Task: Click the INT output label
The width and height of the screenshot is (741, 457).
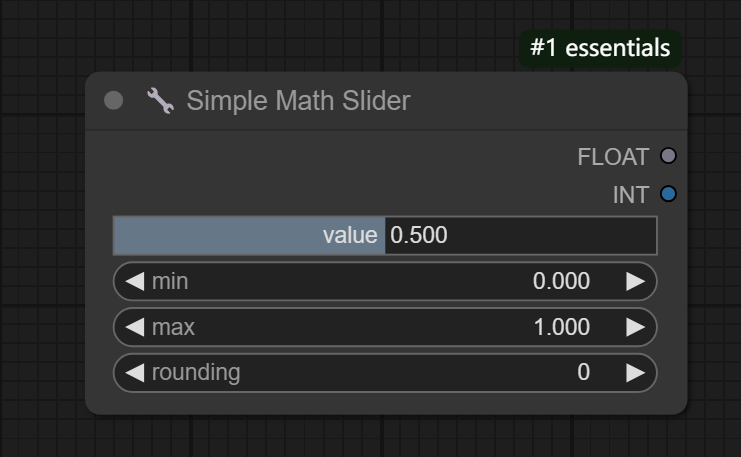Action: pyautogui.click(x=630, y=195)
